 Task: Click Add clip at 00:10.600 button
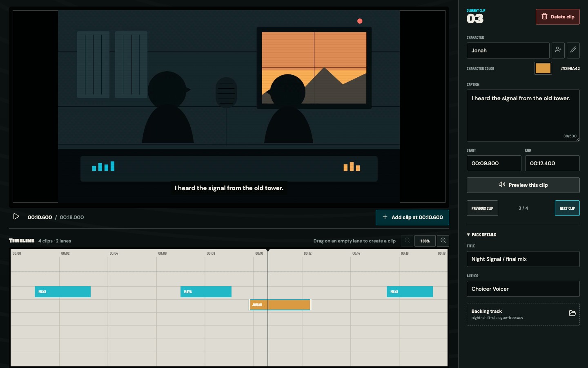point(412,218)
